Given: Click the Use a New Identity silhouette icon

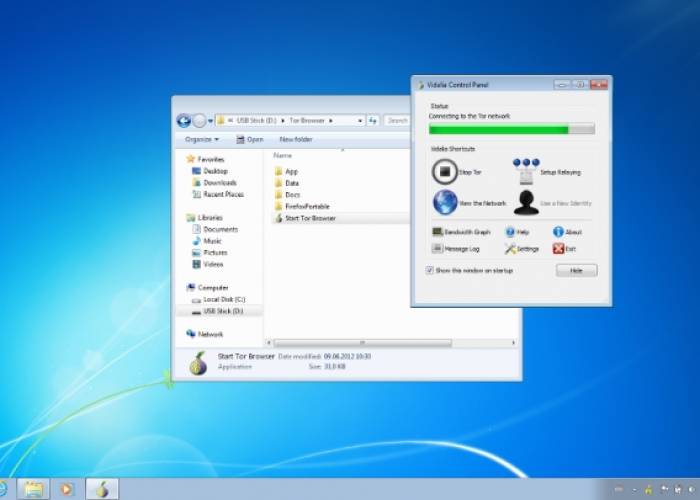Looking at the screenshot, I should click(526, 203).
